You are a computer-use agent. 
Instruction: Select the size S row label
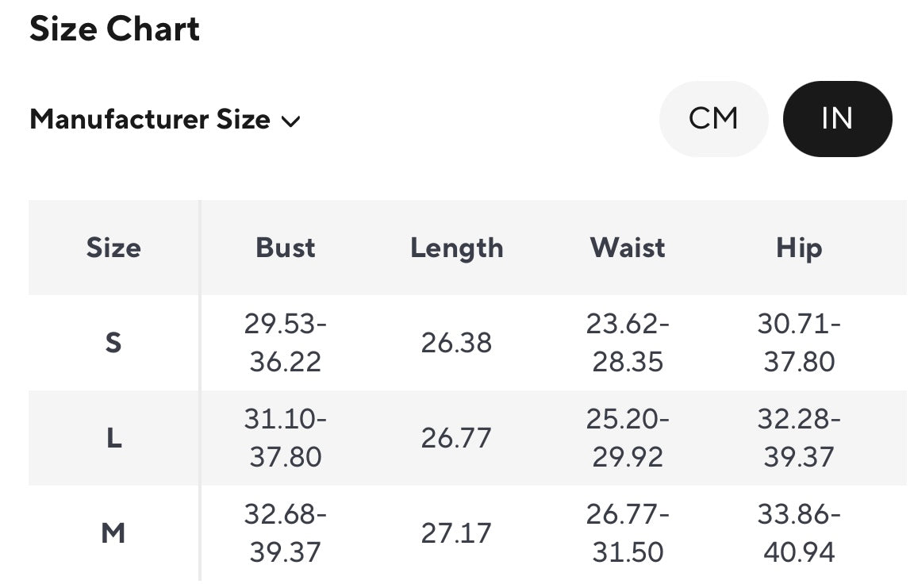pos(113,343)
